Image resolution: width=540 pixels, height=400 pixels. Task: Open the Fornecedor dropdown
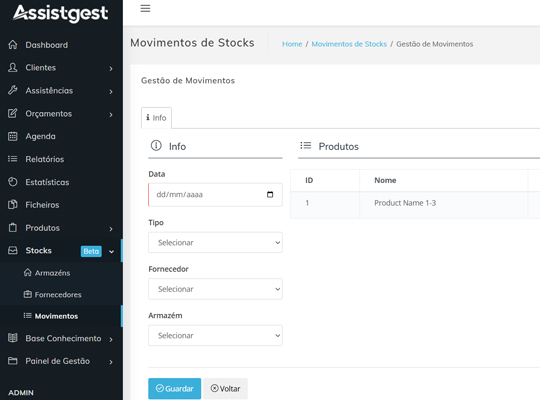(215, 289)
